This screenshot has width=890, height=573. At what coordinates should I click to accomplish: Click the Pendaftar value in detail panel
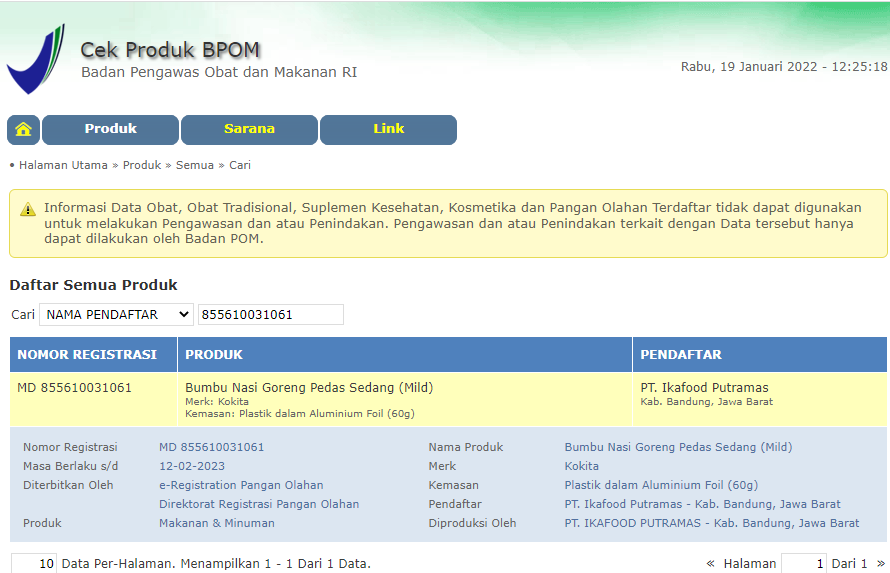click(703, 504)
